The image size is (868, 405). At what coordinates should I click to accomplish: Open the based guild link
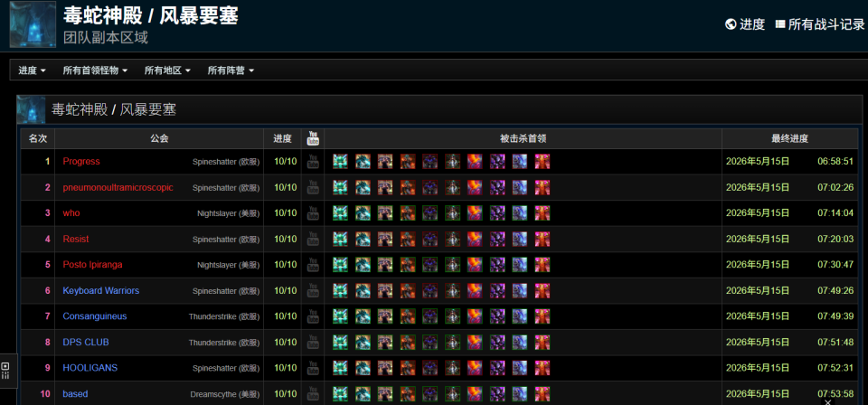[x=75, y=394]
